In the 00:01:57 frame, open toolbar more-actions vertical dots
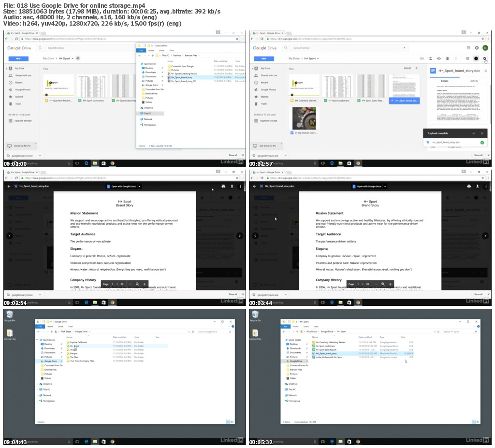The image size is (495, 448). click(456, 58)
